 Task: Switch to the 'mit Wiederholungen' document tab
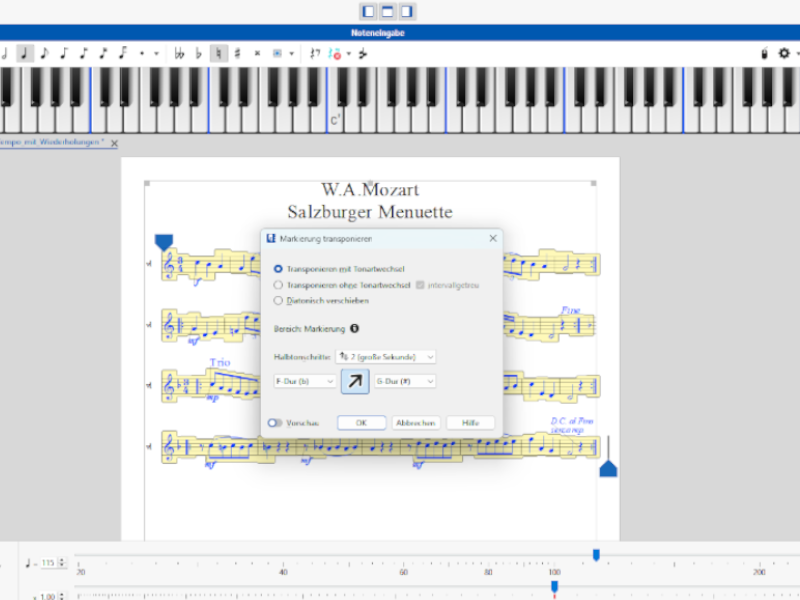coord(52,142)
